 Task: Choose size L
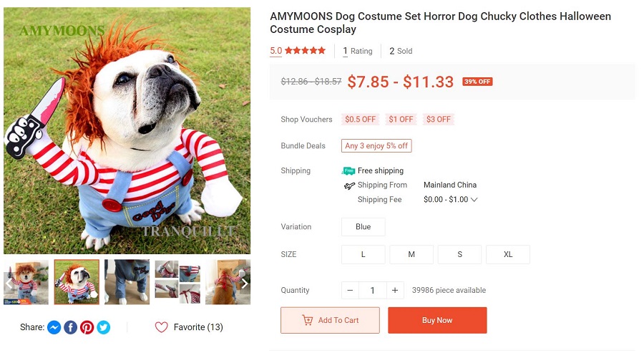point(363,254)
